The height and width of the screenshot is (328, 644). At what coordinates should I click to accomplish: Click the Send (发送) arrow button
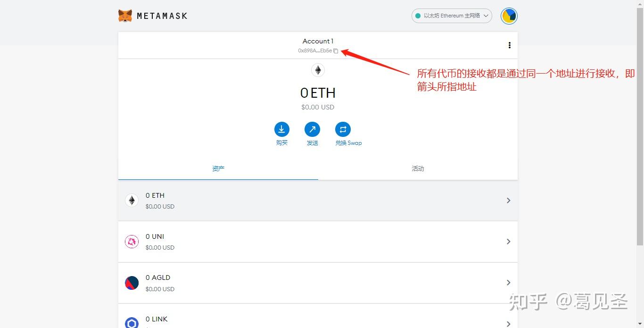point(312,129)
